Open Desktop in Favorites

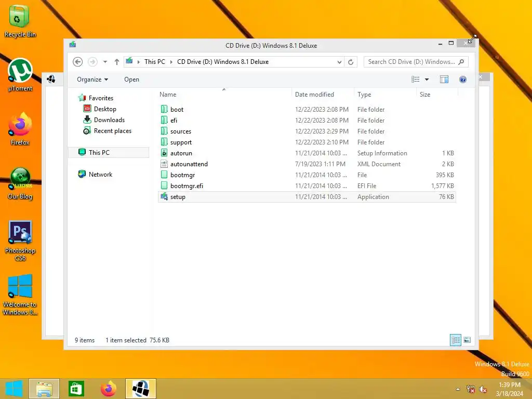(x=105, y=109)
